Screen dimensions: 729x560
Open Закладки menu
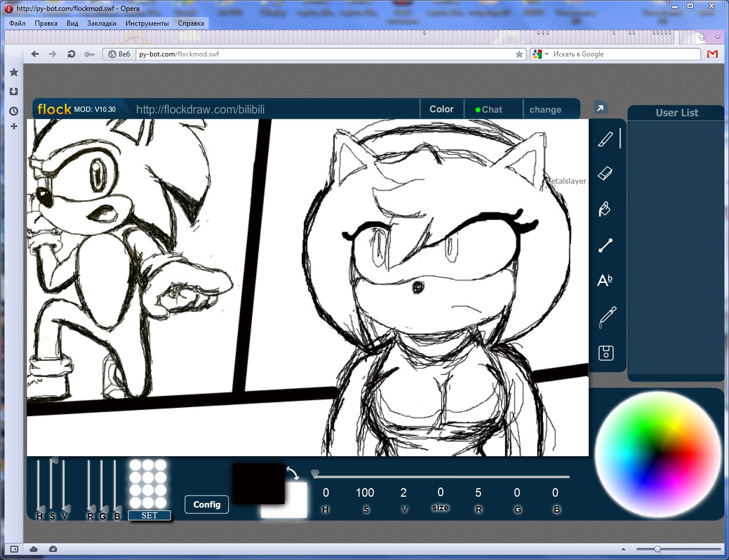pos(102,23)
